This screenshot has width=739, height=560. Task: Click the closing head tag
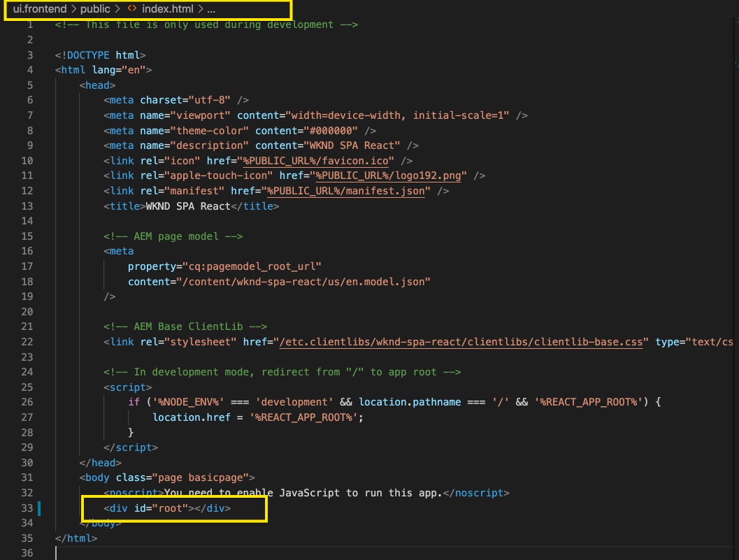pos(101,463)
